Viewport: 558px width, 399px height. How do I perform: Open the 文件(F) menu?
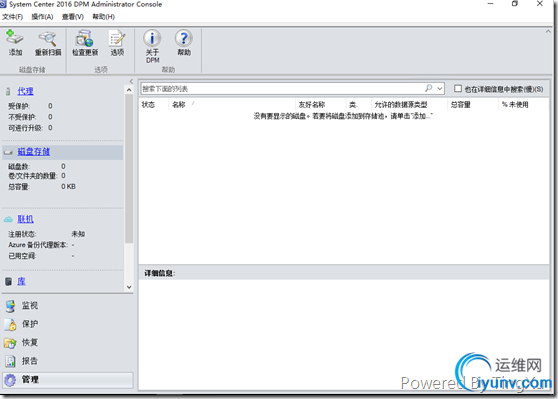pyautogui.click(x=12, y=17)
